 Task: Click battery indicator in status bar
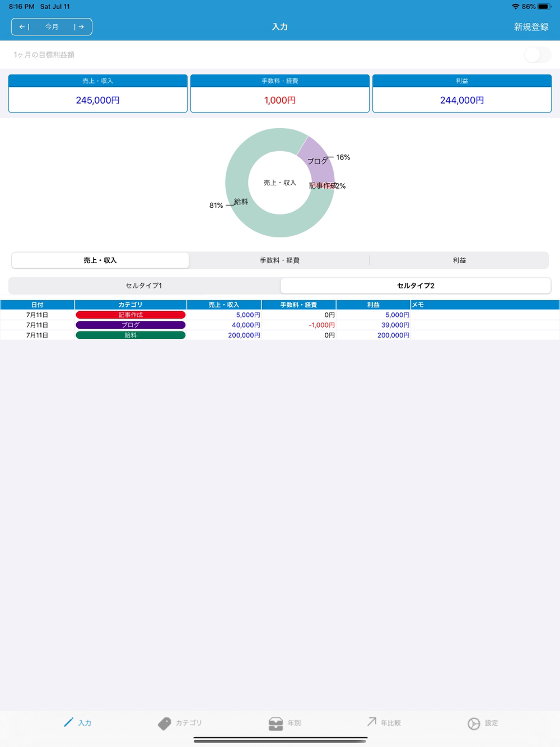(544, 7)
